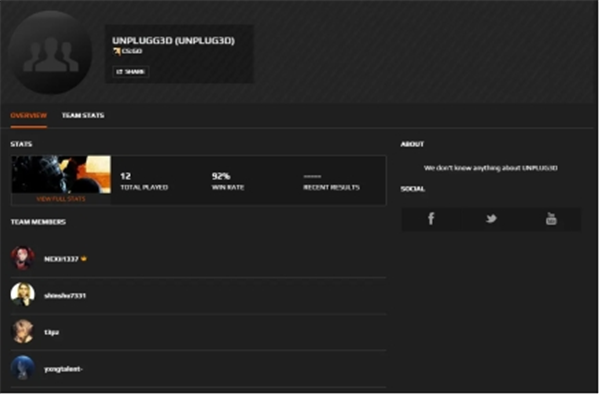Screen dimensions: 600x395
Task: Open the crowned team leader's name
Action: (x=61, y=259)
